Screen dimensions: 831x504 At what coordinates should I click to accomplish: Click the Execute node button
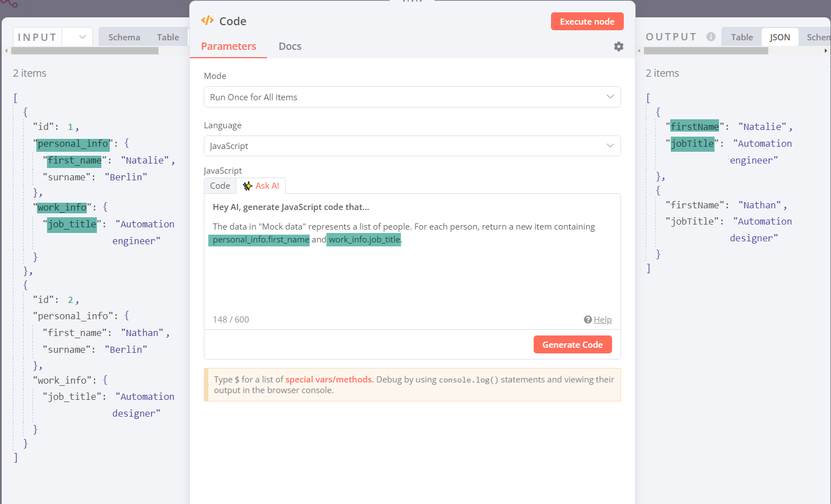pyautogui.click(x=587, y=21)
